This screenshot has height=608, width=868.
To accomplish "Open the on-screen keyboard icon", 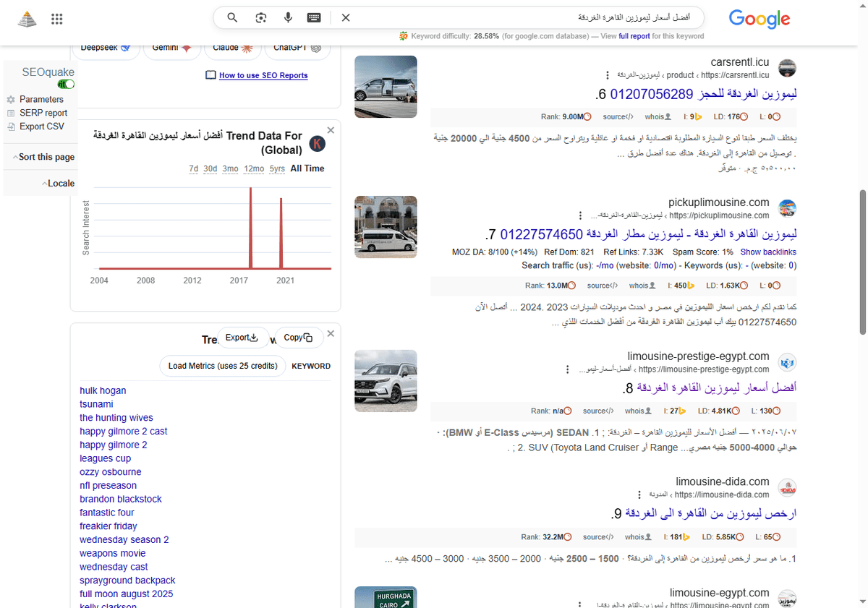I will click(x=313, y=17).
